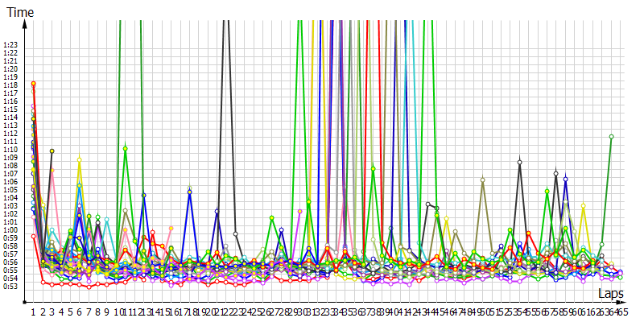
Task: Click the olive peak marker on lap 50
Action: (x=482, y=180)
